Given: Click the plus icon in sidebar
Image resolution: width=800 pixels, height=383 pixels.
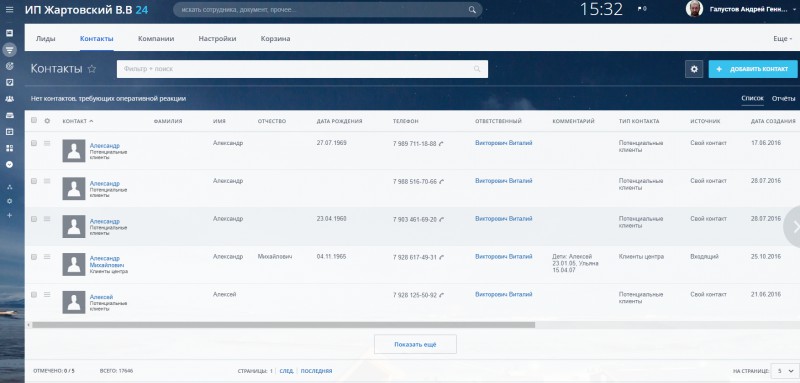Looking at the screenshot, I should click(9, 216).
